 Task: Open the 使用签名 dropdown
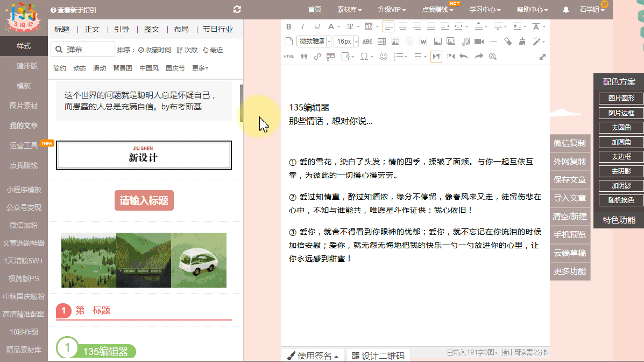tap(313, 356)
